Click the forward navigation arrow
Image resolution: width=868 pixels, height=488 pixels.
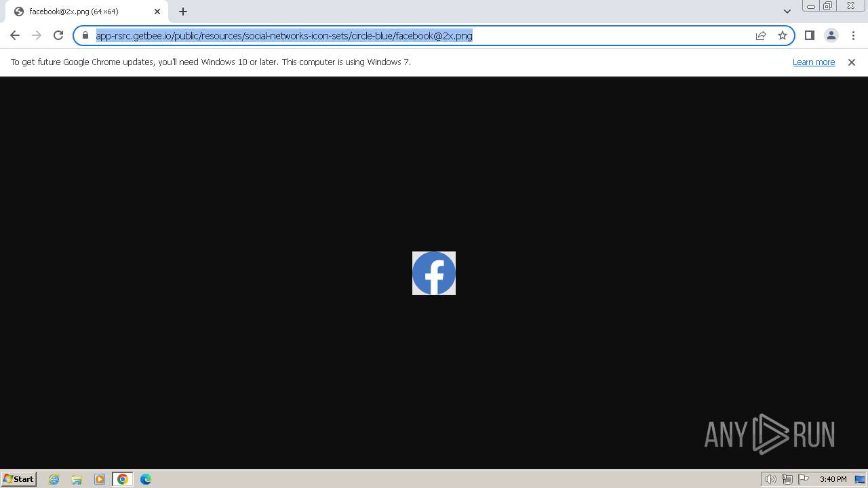coord(37,35)
